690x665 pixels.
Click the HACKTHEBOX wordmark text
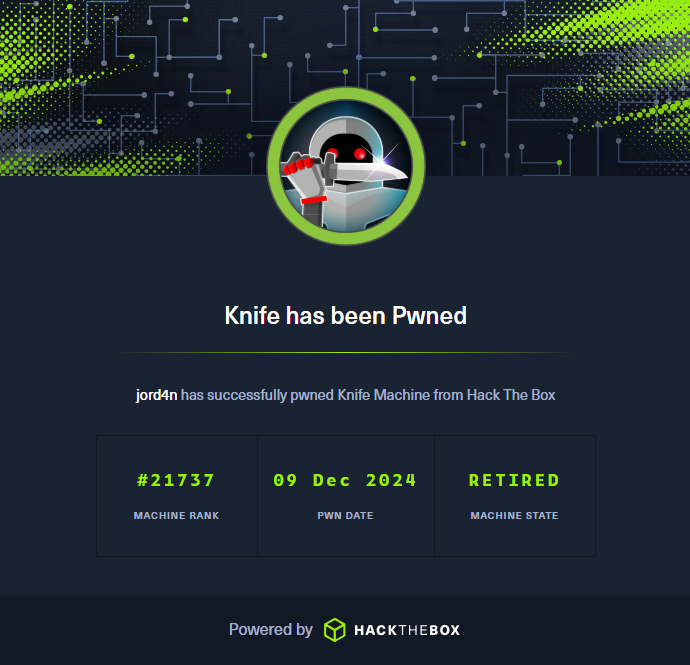(x=407, y=630)
